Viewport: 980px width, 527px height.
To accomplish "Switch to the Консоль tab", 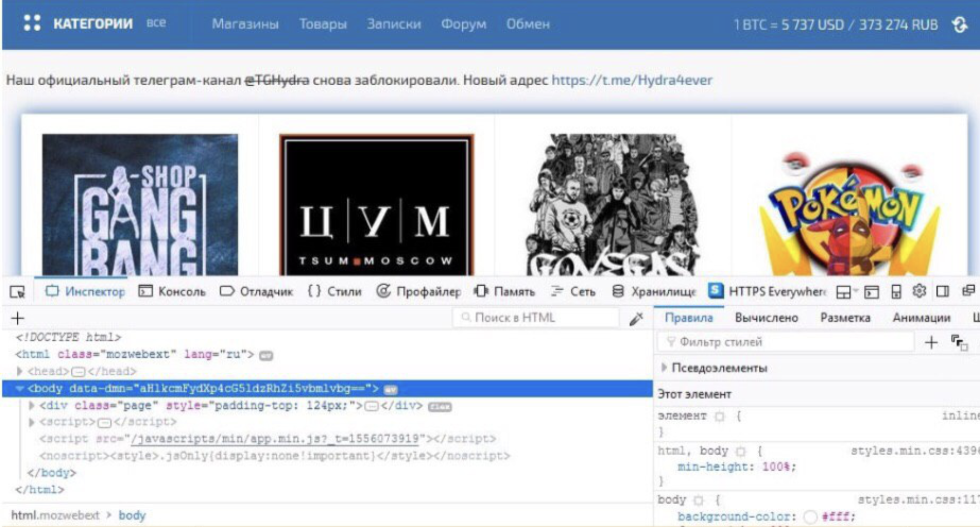I will click(172, 291).
